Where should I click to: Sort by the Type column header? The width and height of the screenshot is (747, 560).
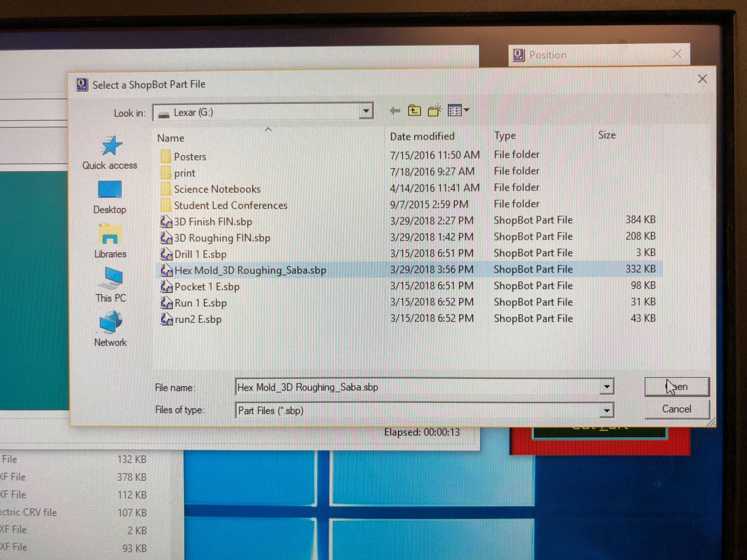pyautogui.click(x=505, y=136)
